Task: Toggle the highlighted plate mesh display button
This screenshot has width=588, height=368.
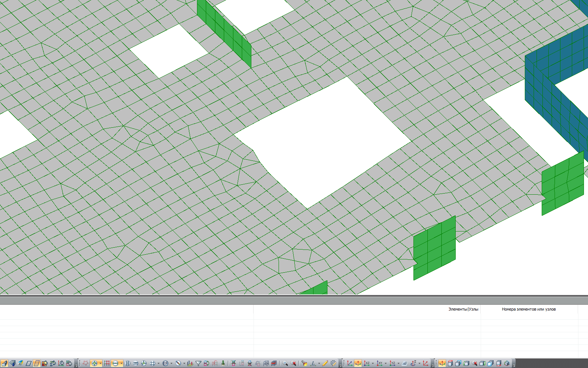Action: [x=37, y=363]
